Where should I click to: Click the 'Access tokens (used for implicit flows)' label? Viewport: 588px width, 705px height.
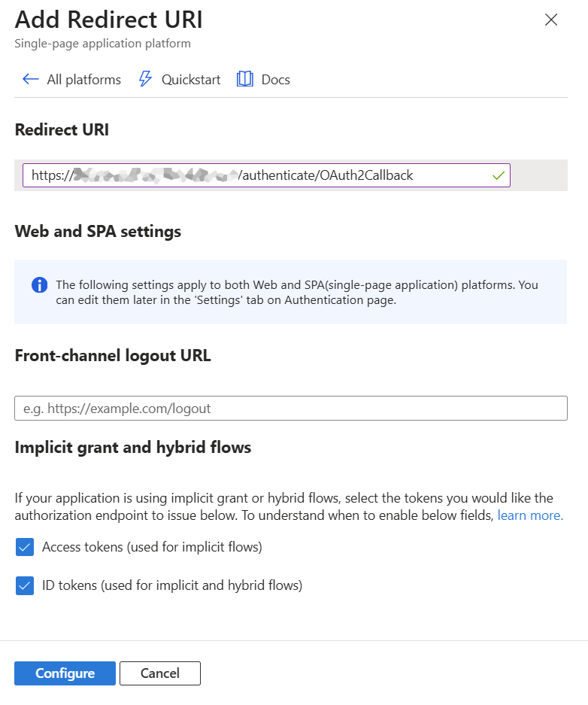point(152,547)
